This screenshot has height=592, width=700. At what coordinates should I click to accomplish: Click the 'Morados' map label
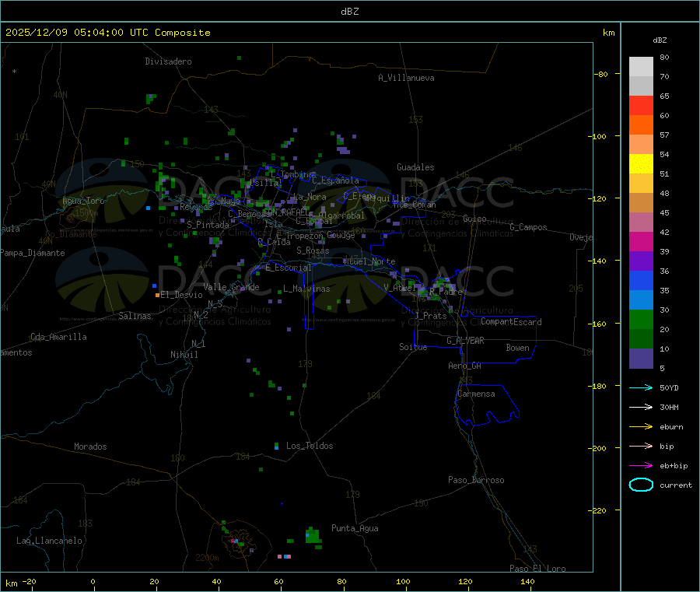(90, 447)
